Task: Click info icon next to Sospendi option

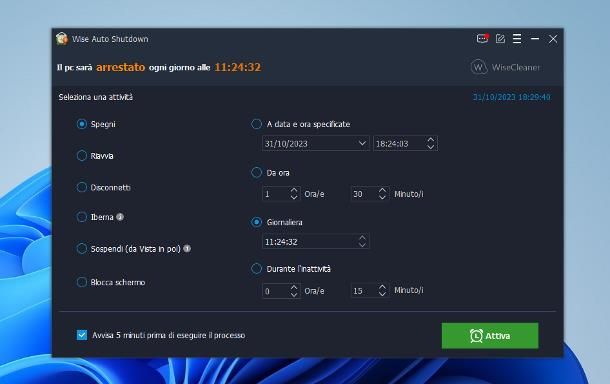Action: (187, 248)
